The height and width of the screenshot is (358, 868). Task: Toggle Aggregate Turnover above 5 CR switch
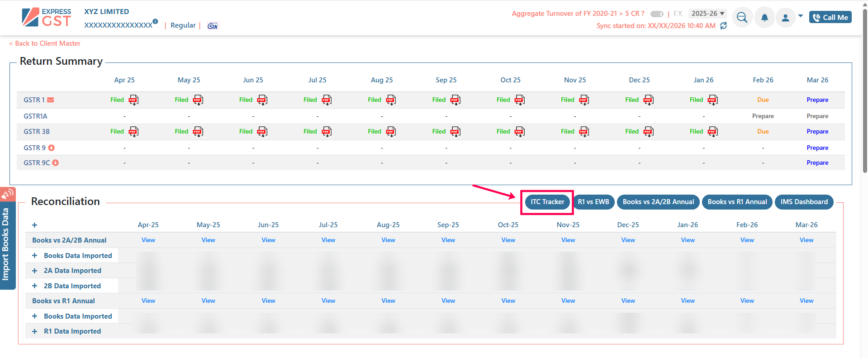pos(656,14)
